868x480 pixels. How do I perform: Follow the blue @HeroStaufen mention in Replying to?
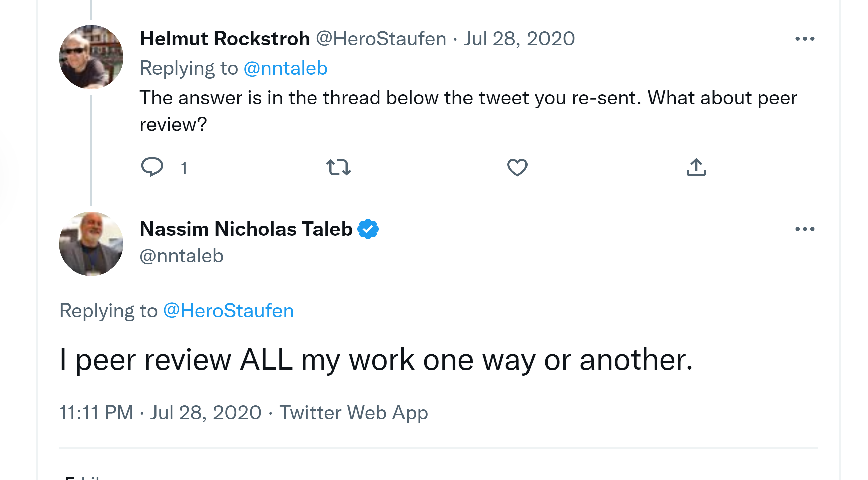[x=229, y=311]
